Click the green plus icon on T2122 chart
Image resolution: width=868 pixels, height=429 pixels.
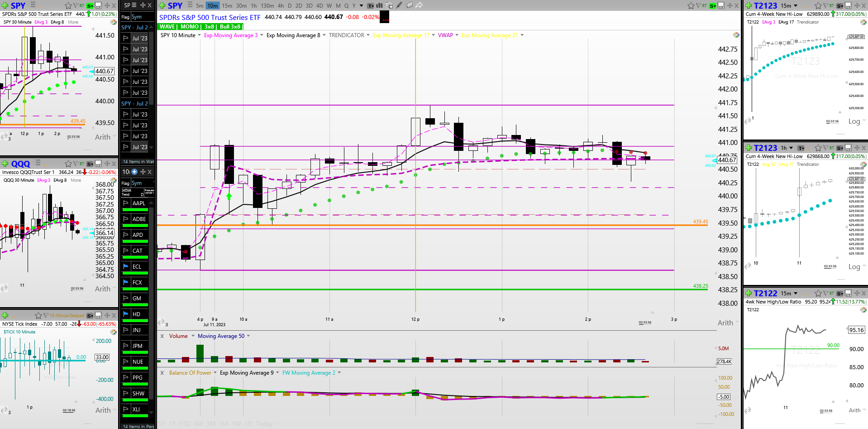click(x=748, y=293)
